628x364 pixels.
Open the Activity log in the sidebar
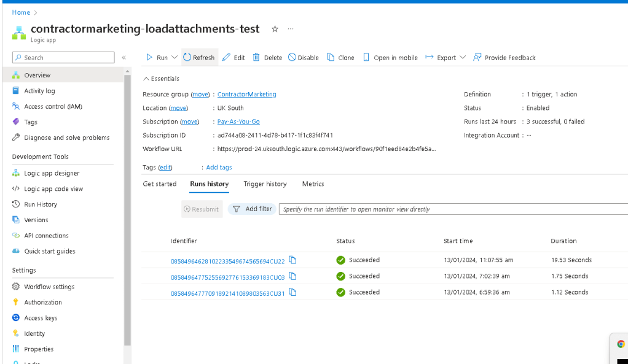(39, 91)
